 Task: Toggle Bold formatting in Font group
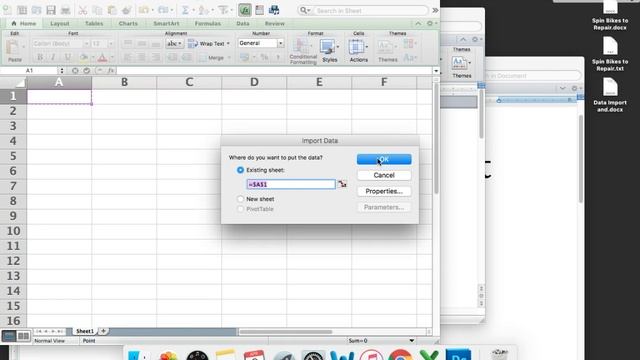pyautogui.click(x=40, y=58)
